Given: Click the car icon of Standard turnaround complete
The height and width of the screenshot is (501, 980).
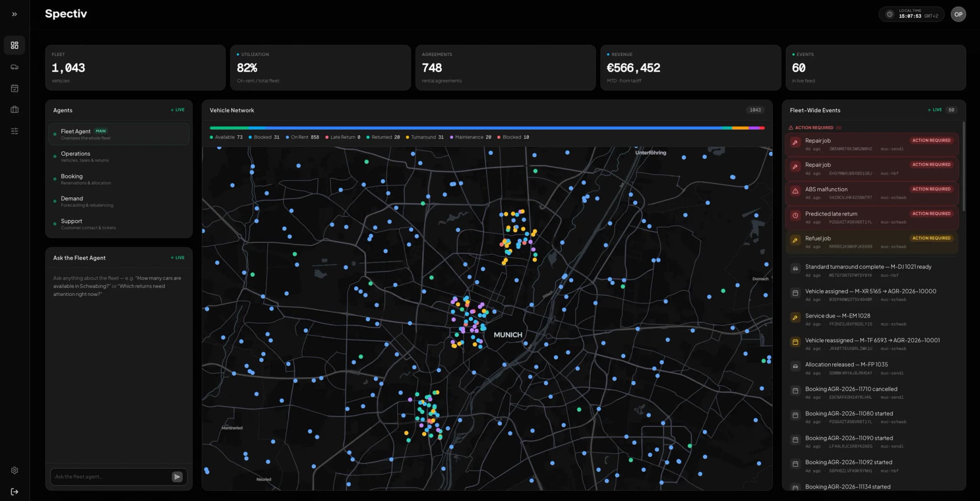Looking at the screenshot, I should [x=795, y=269].
